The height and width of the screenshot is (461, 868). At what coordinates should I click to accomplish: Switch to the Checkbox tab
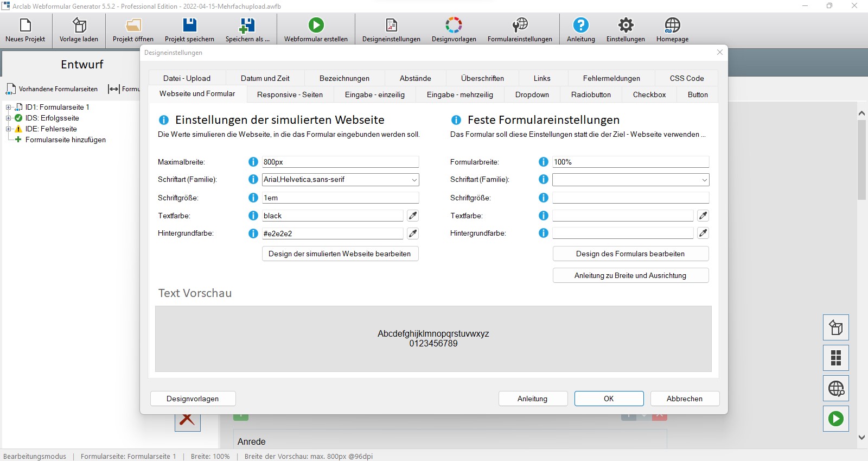click(649, 94)
